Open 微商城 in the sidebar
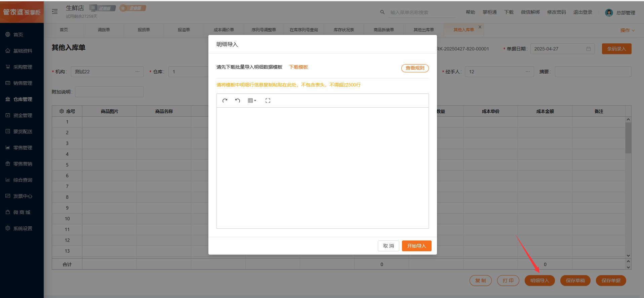This screenshot has width=644, height=298. tap(22, 212)
